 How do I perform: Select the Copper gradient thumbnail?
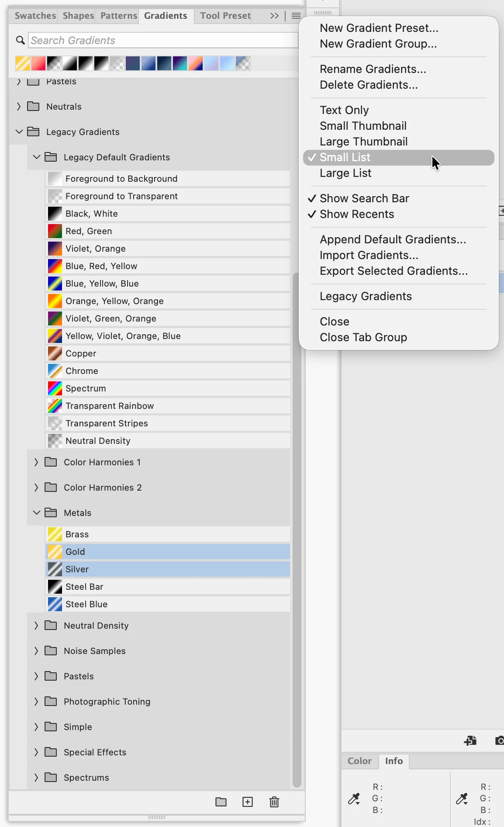[55, 353]
